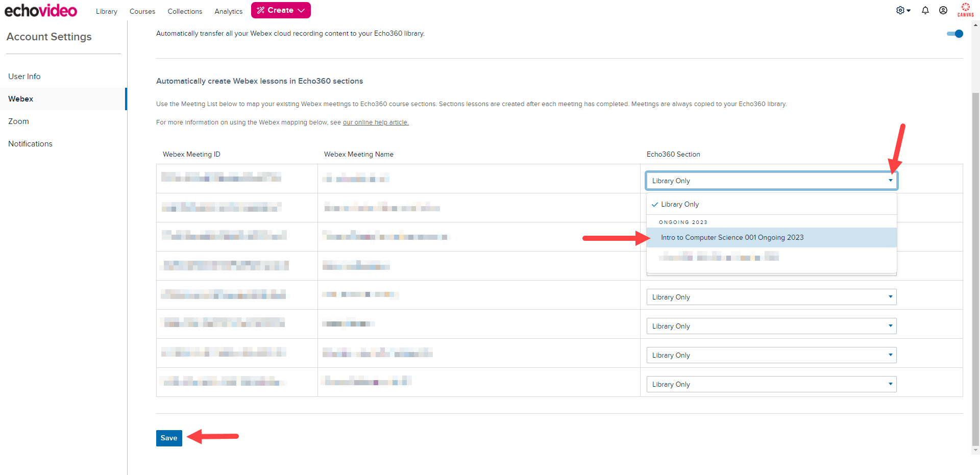Click the Canvas icon

point(966,9)
